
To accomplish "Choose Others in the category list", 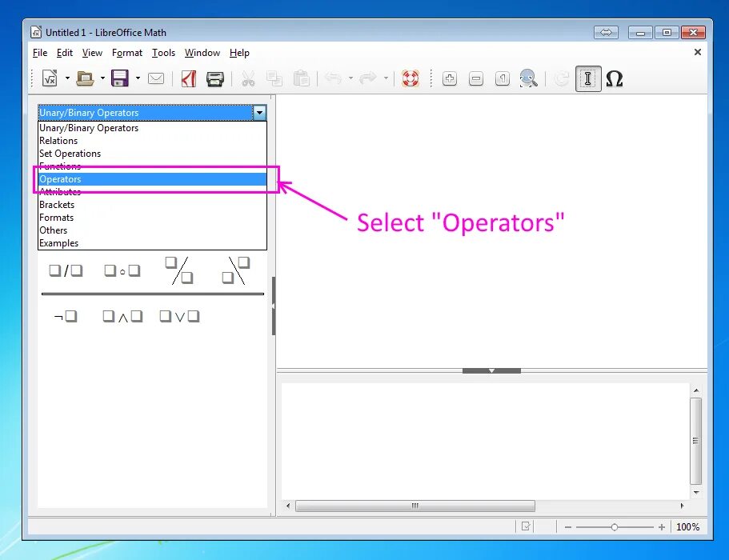I will (153, 230).
